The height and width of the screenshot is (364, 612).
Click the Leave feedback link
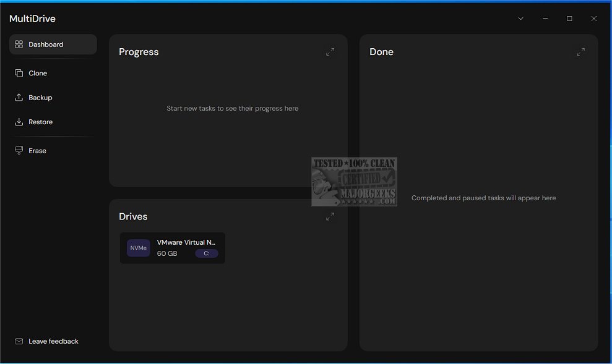coord(53,341)
